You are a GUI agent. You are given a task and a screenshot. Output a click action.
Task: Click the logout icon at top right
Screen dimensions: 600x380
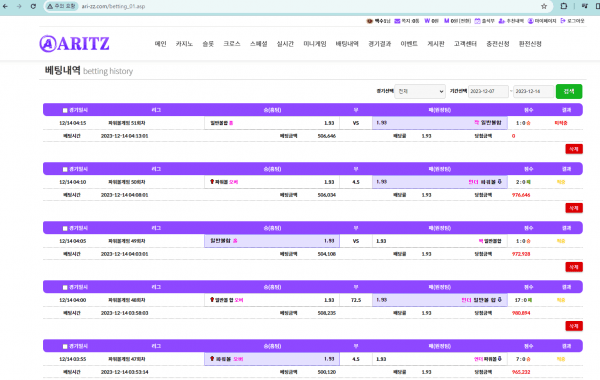click(563, 21)
